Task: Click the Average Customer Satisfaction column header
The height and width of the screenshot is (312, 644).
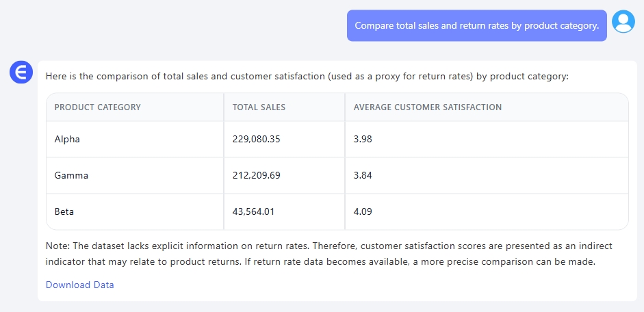Action: [427, 107]
